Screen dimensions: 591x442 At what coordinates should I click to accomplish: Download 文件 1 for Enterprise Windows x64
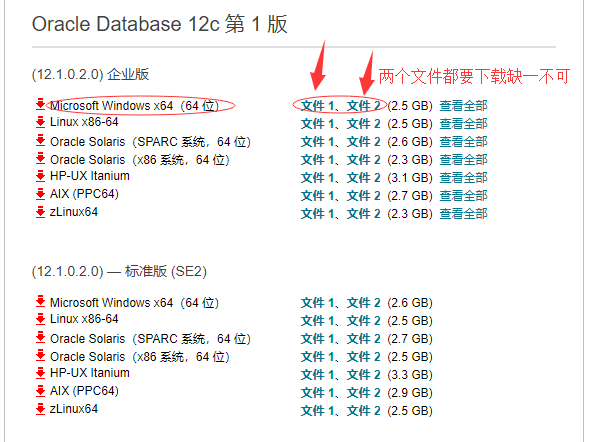(317, 106)
